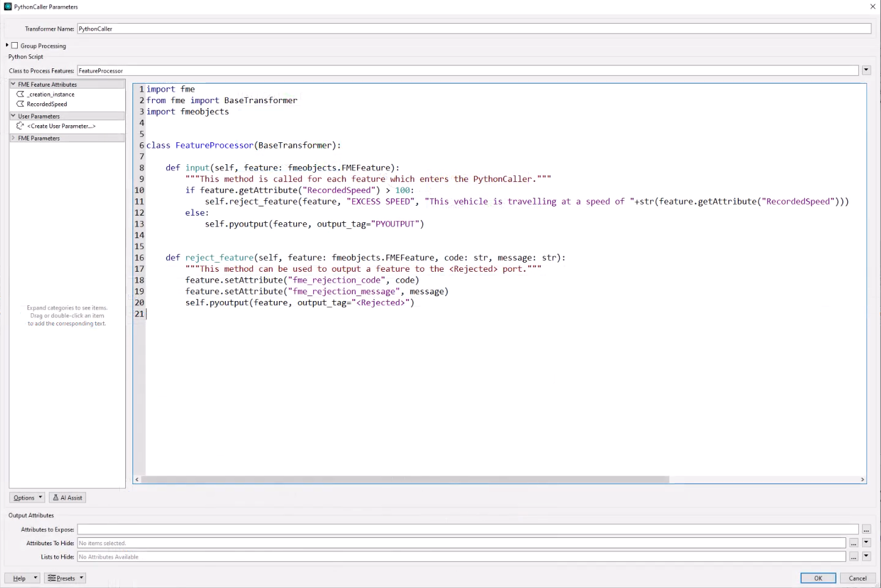Expand the FME Parameters category
This screenshot has height=588, width=881.
13,138
